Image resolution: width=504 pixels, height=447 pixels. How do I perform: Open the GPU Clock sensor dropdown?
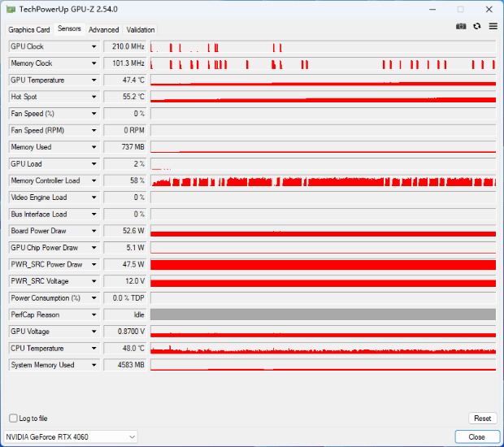(93, 46)
